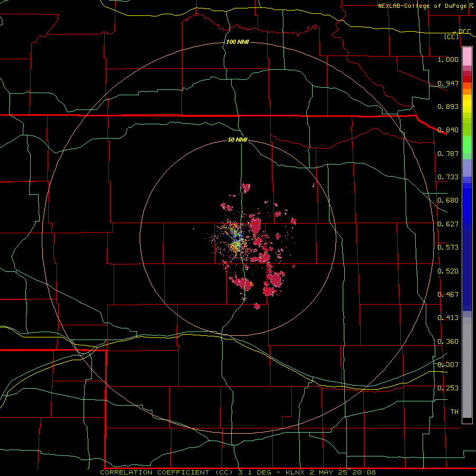476x476 pixels.
Task: Pick the bright green segment of the color bar
Action: (x=467, y=144)
